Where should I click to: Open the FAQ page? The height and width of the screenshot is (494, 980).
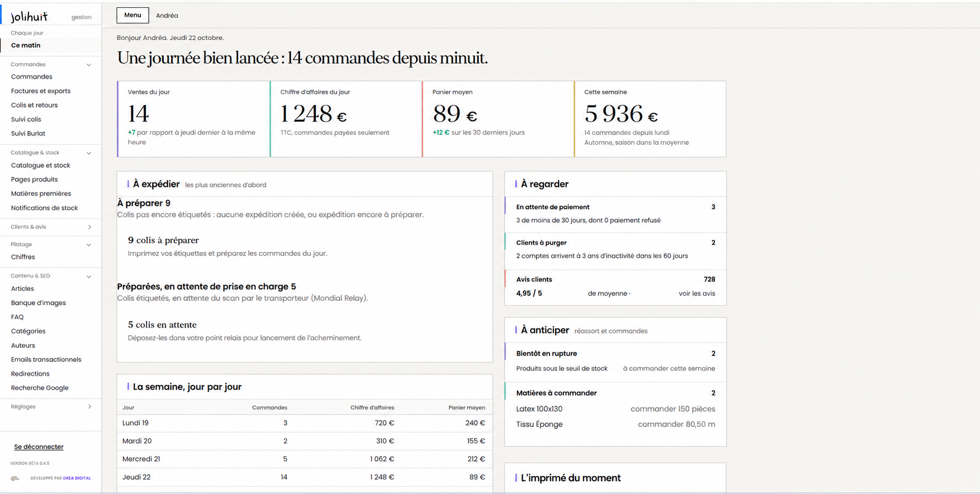(x=17, y=317)
